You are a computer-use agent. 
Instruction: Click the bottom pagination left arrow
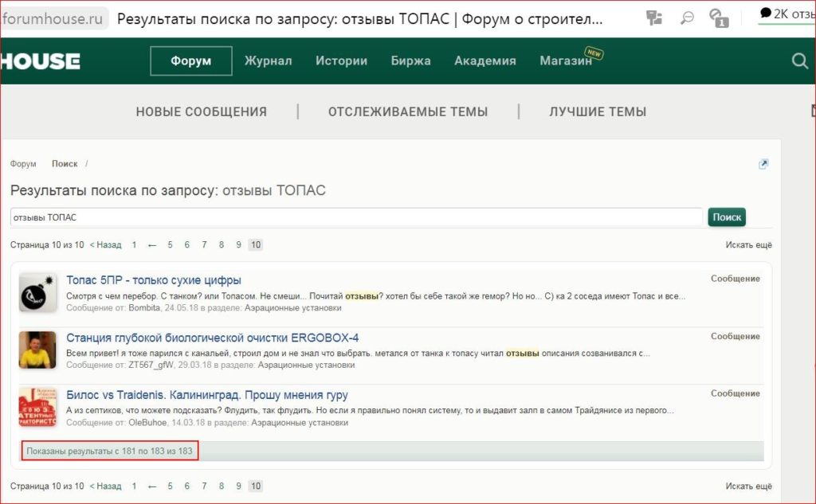click(152, 486)
